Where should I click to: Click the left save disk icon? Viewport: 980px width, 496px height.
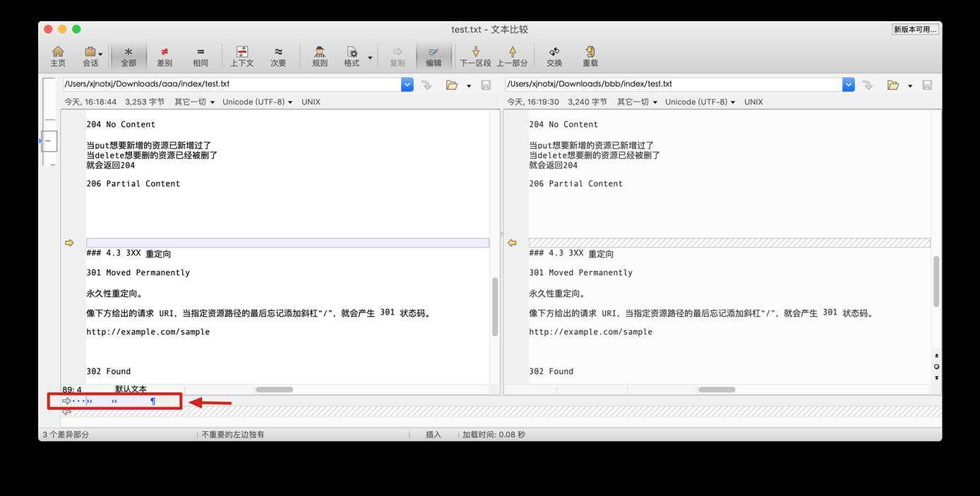pyautogui.click(x=486, y=85)
